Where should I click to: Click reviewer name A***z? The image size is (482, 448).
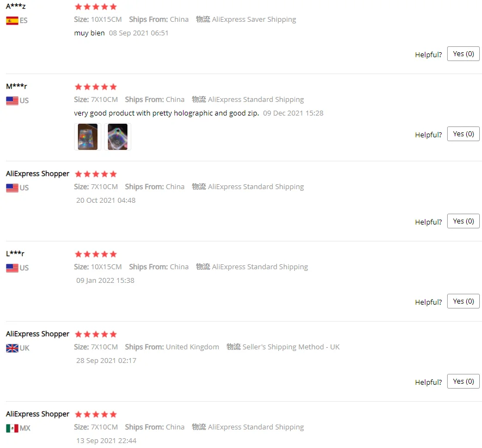[16, 7]
